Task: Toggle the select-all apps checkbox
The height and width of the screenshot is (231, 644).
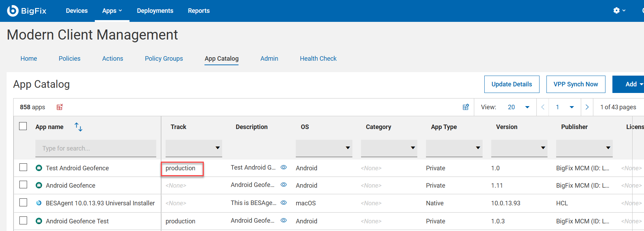Action: [x=23, y=126]
